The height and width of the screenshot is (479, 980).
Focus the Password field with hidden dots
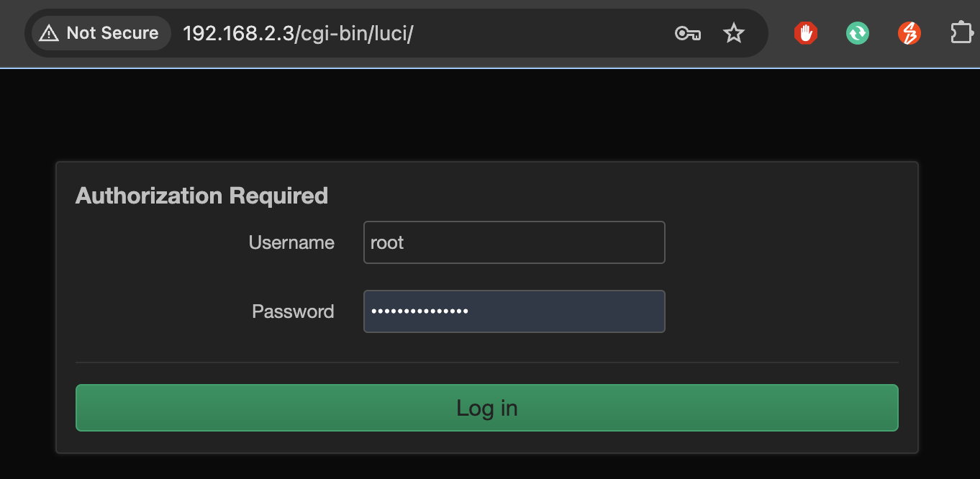513,311
